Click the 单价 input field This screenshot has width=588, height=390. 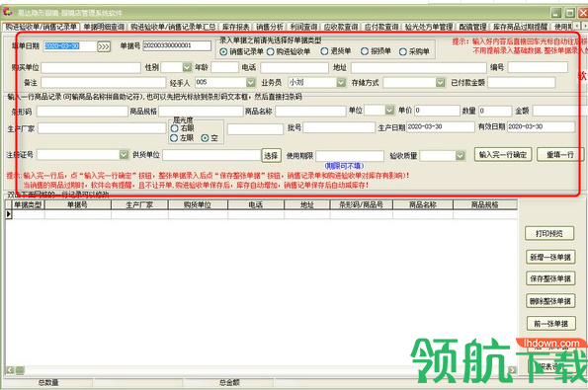click(437, 111)
